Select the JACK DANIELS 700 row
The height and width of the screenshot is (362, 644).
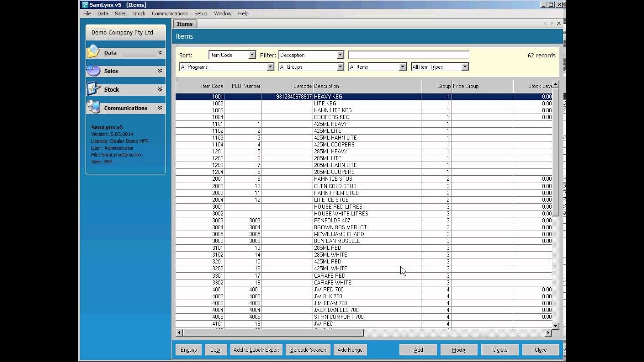364,310
